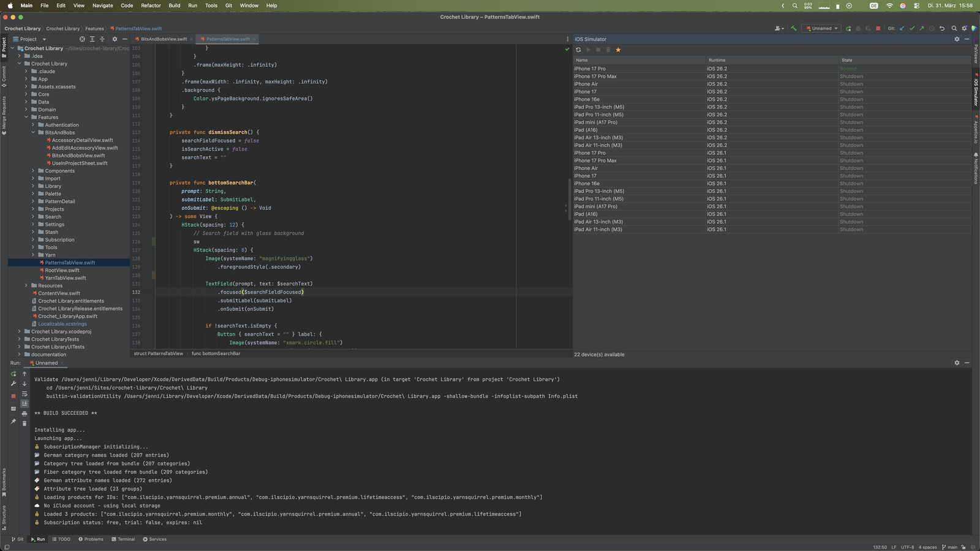The height and width of the screenshot is (551, 980).
Task: Open Search Everywhere magnifier in toolbar
Action: pos(954,28)
